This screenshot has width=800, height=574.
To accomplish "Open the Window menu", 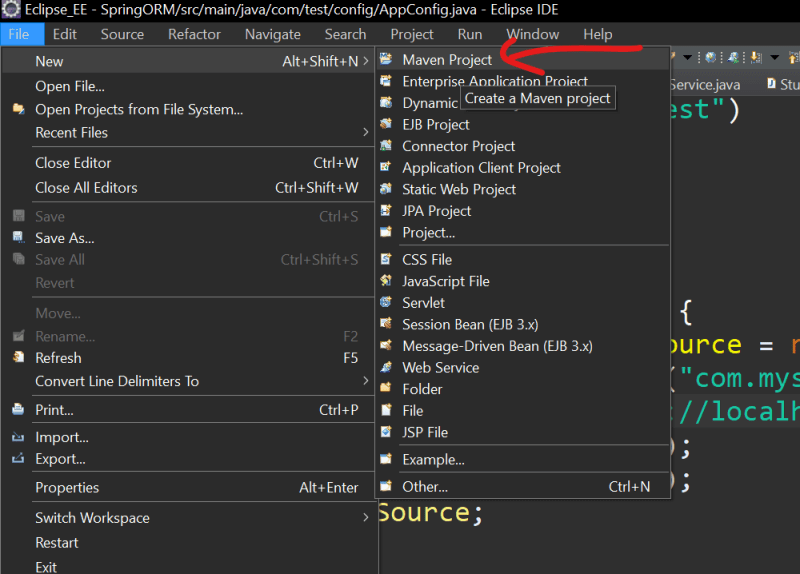I will [533, 34].
